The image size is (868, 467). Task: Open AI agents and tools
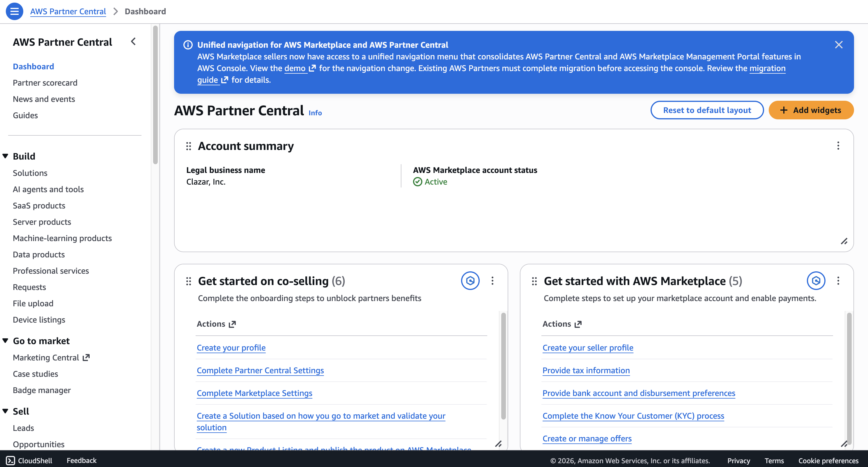pyautogui.click(x=48, y=189)
